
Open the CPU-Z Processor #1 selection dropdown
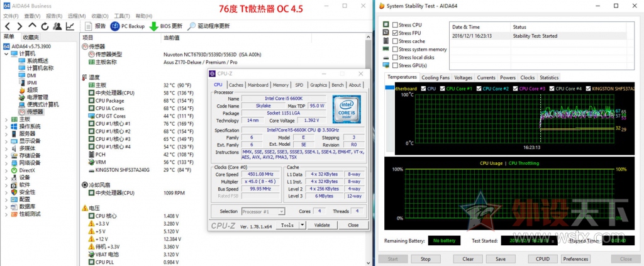pos(281,211)
